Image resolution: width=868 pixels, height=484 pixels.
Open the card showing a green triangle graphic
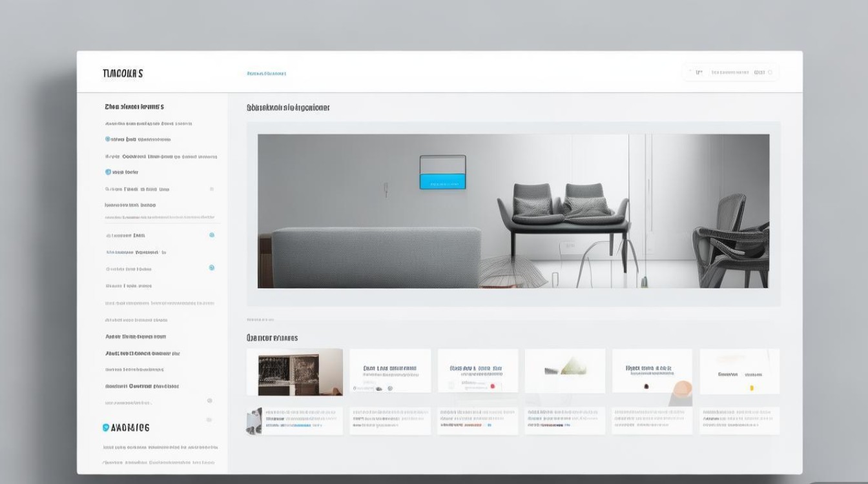(565, 371)
